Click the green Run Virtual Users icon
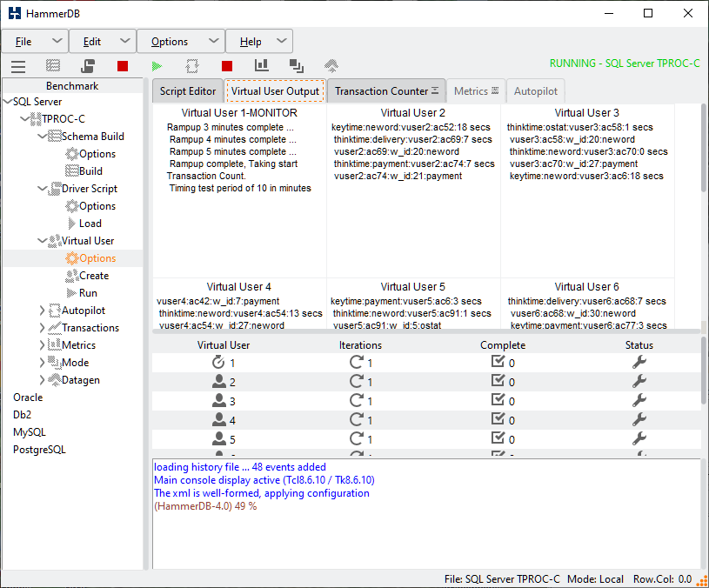The image size is (709, 588). coord(157,66)
